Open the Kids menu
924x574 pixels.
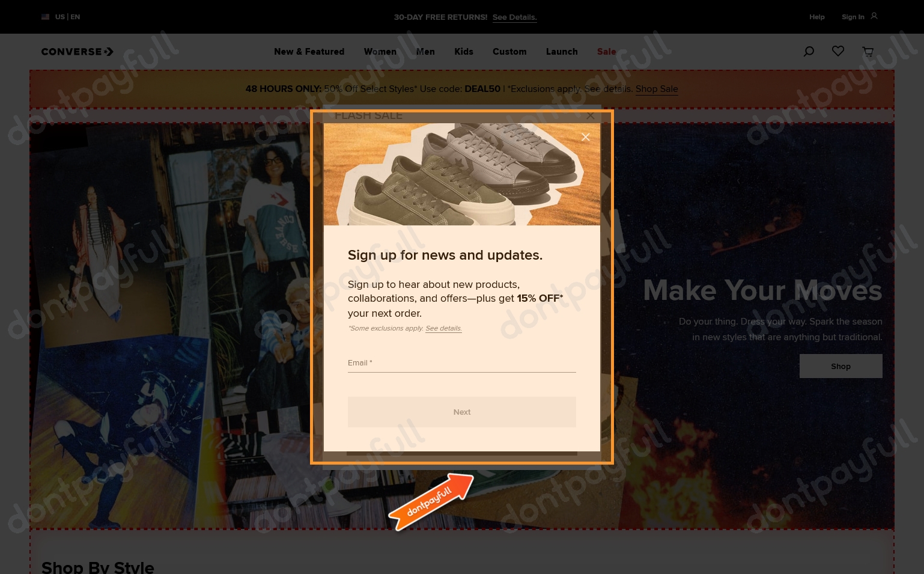pyautogui.click(x=464, y=52)
